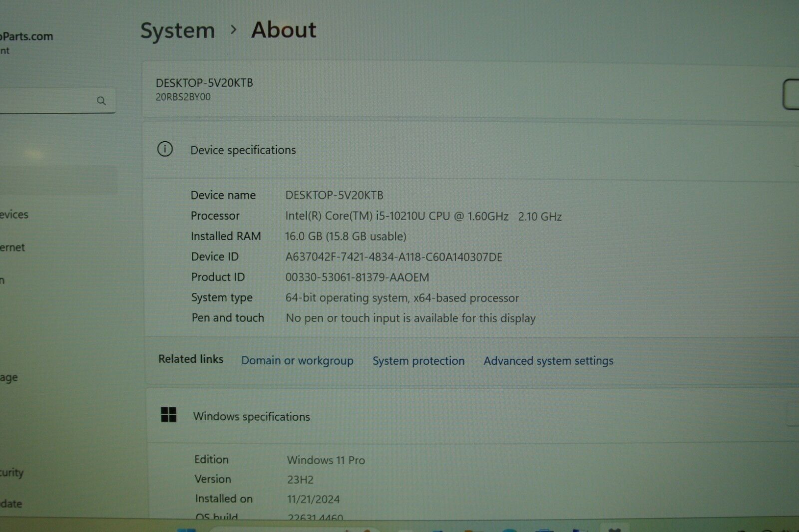Open the Network & internet sidebar item

(12, 248)
